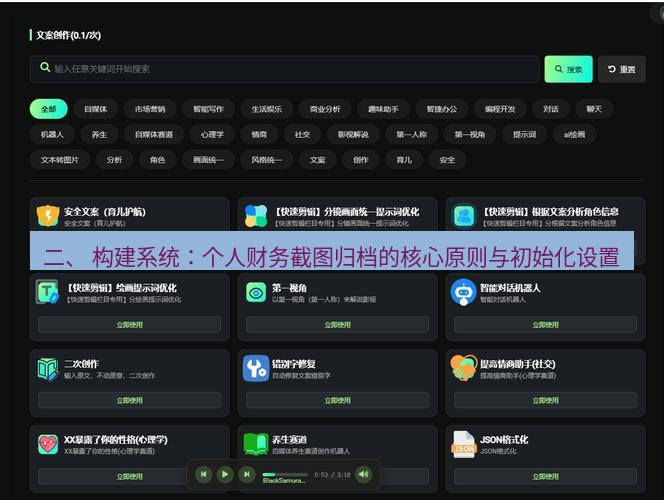This screenshot has width=664, height=500.
Task: Click 立即使用 under 智能对话机器人
Action: [x=545, y=324]
